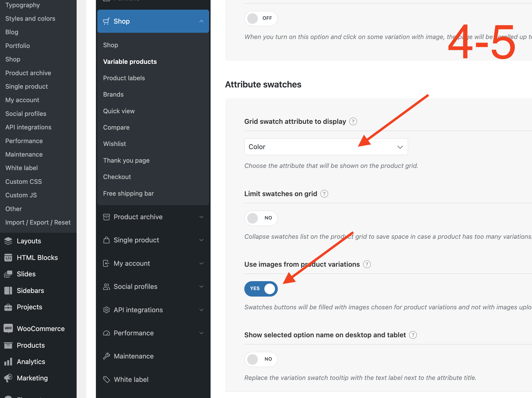Open Product labels settings
Screen dimensions: 532x398
click(x=124, y=78)
